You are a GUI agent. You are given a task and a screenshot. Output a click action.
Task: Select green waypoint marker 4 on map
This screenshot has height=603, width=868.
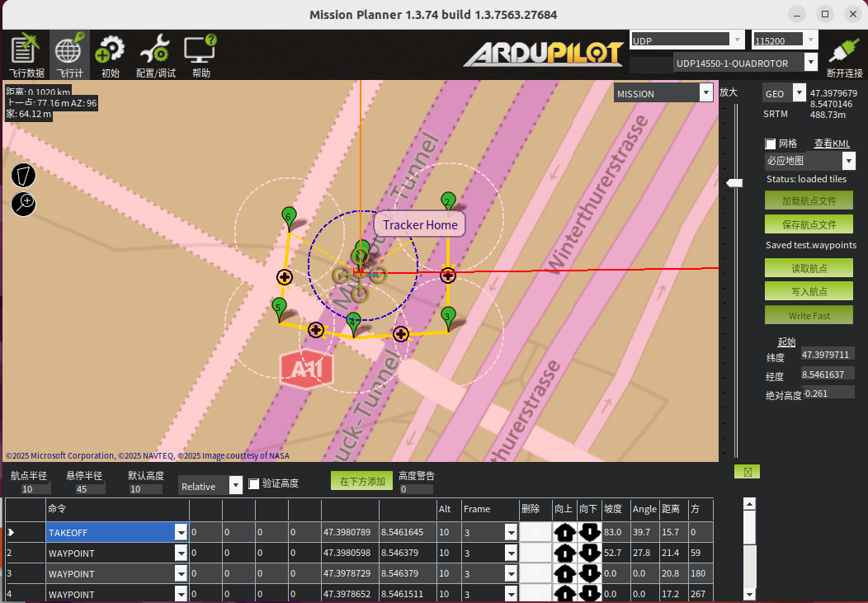[x=353, y=322]
